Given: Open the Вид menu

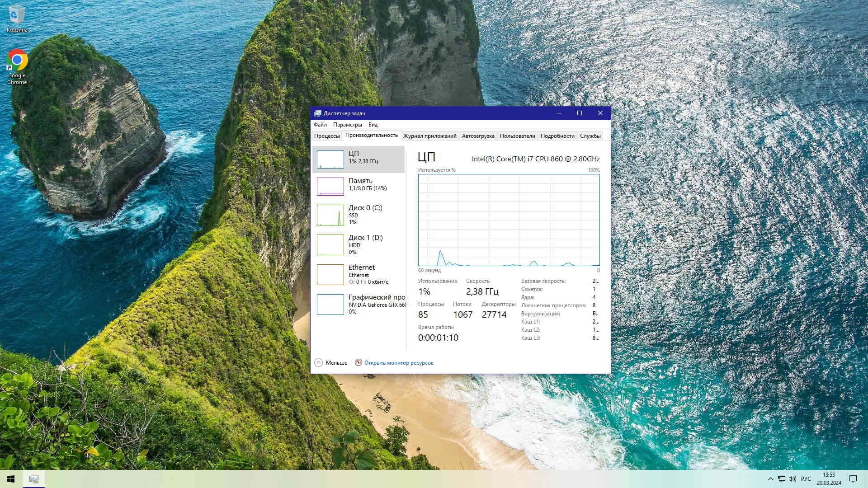Looking at the screenshot, I should (373, 125).
